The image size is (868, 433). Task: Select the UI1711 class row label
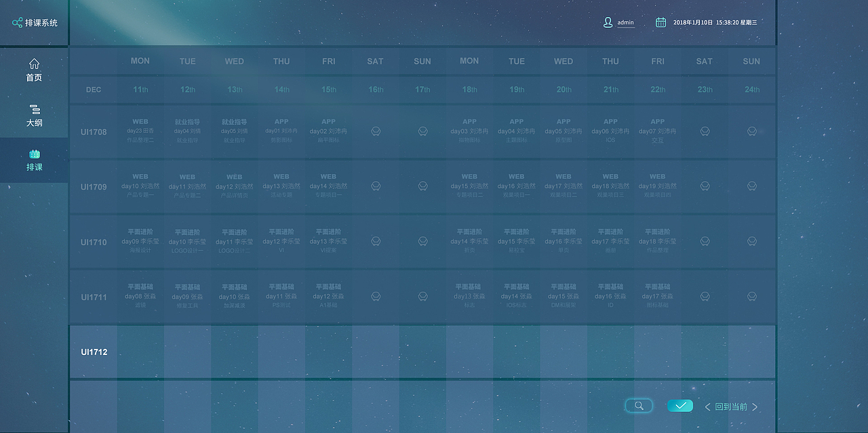pyautogui.click(x=94, y=297)
